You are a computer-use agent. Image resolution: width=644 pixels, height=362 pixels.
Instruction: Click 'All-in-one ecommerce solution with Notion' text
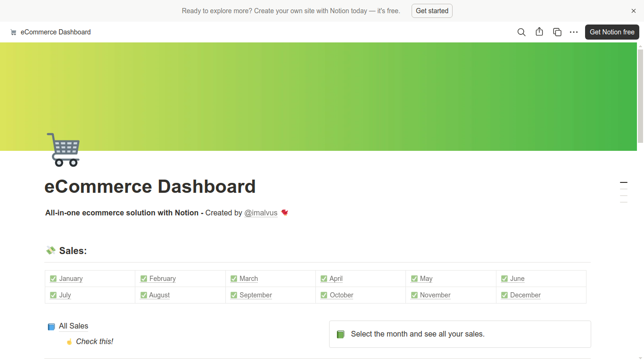click(x=122, y=213)
